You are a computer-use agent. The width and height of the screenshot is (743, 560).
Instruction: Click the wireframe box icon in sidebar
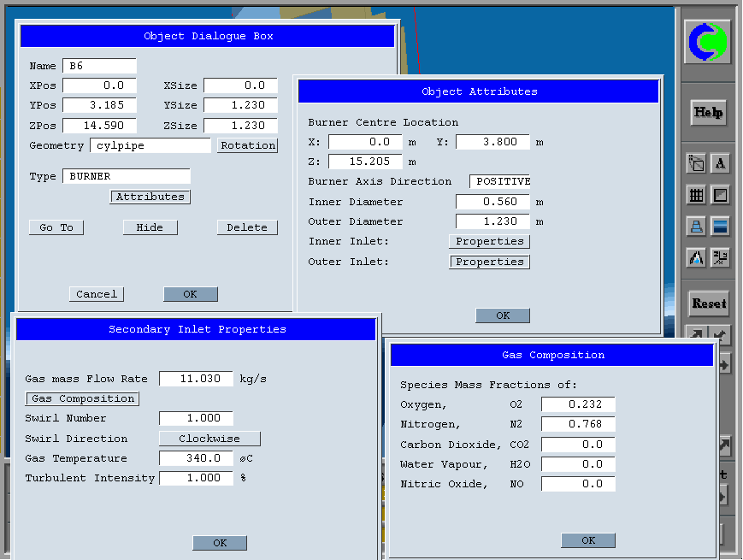point(696,164)
